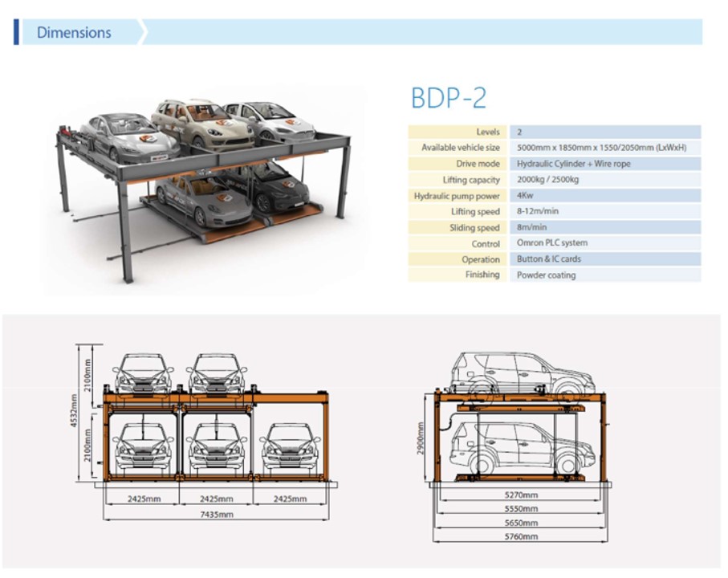
Task: Click the 5550mm length dimension
Action: point(521,509)
